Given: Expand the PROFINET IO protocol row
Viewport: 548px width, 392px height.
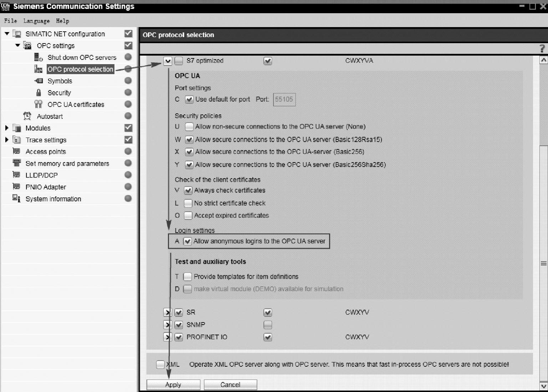Looking at the screenshot, I should (x=168, y=337).
